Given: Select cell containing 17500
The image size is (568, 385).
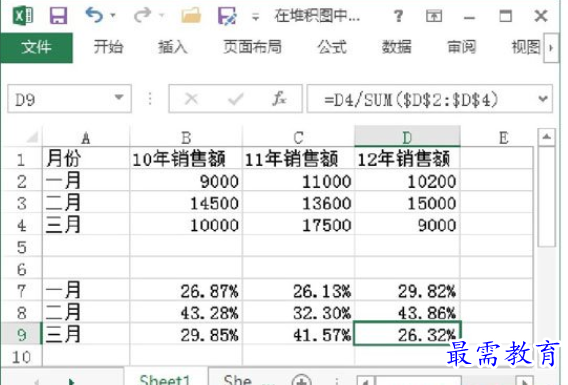Looking at the screenshot, I should pos(298,225).
